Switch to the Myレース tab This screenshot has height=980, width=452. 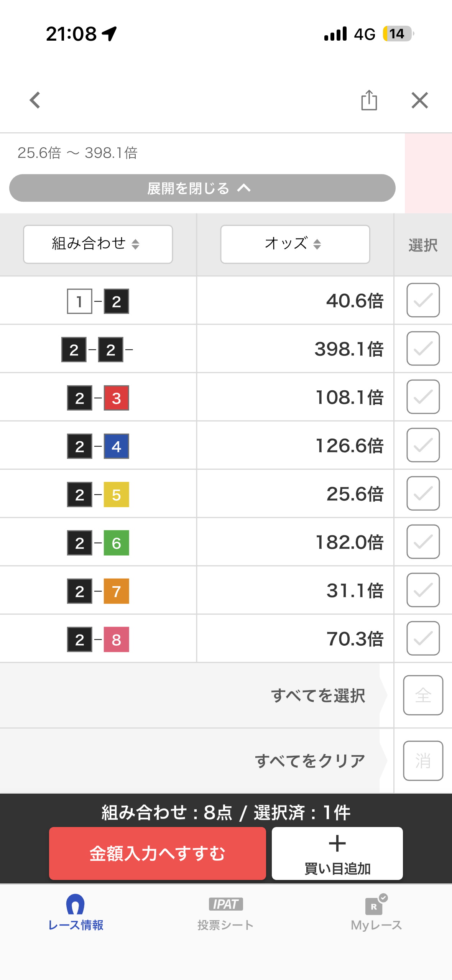[376, 914]
